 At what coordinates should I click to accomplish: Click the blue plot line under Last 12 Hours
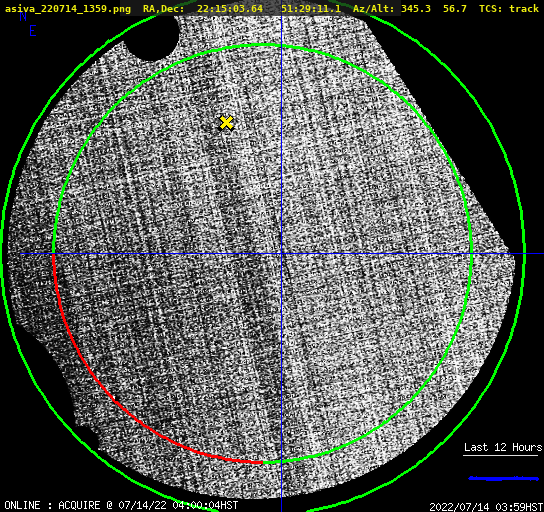503,478
